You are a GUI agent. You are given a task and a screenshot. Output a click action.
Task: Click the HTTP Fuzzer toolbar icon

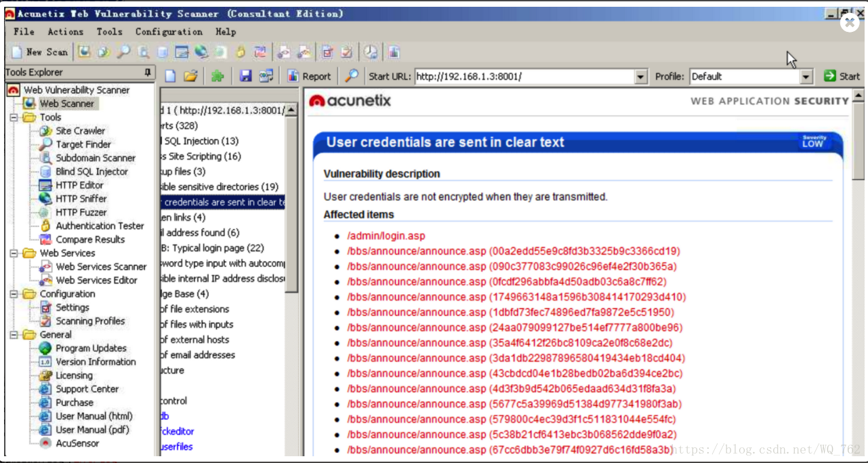pos(220,52)
